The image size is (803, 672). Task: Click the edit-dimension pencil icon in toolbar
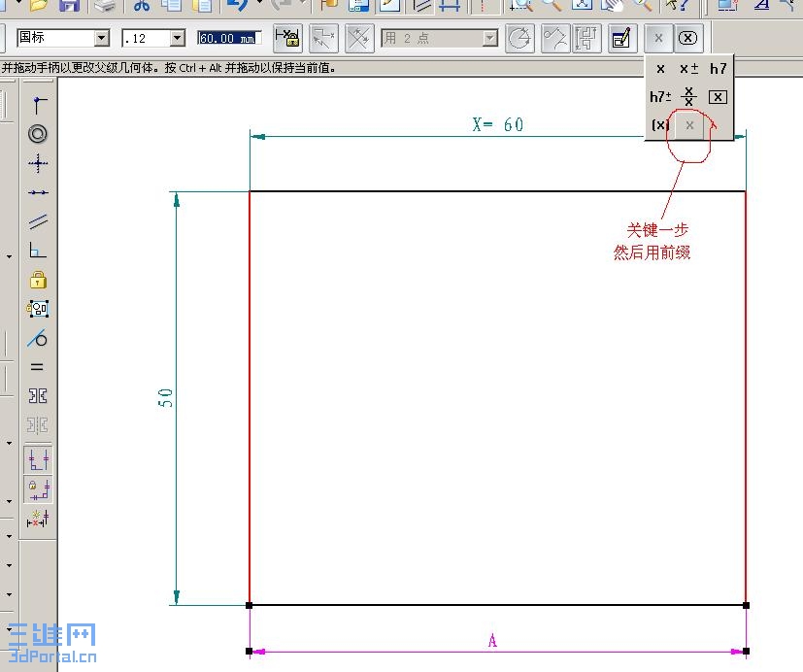pos(621,38)
